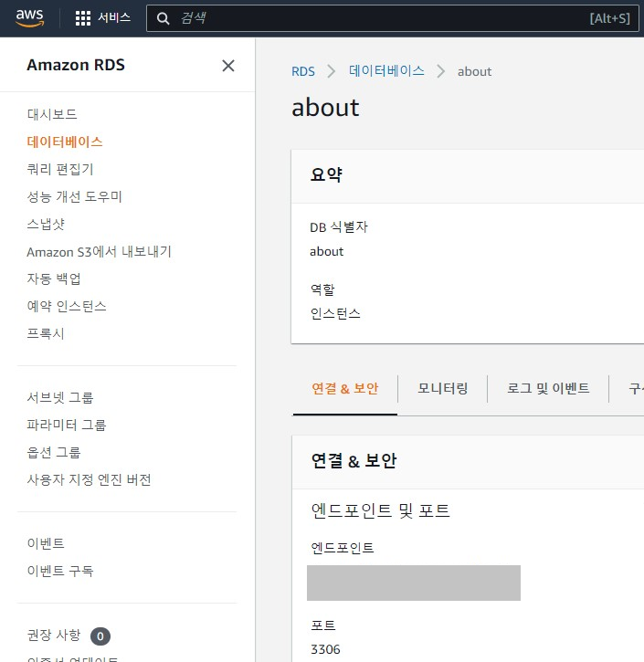
Task: Open 서비스 menu in top bar
Action: [x=114, y=17]
